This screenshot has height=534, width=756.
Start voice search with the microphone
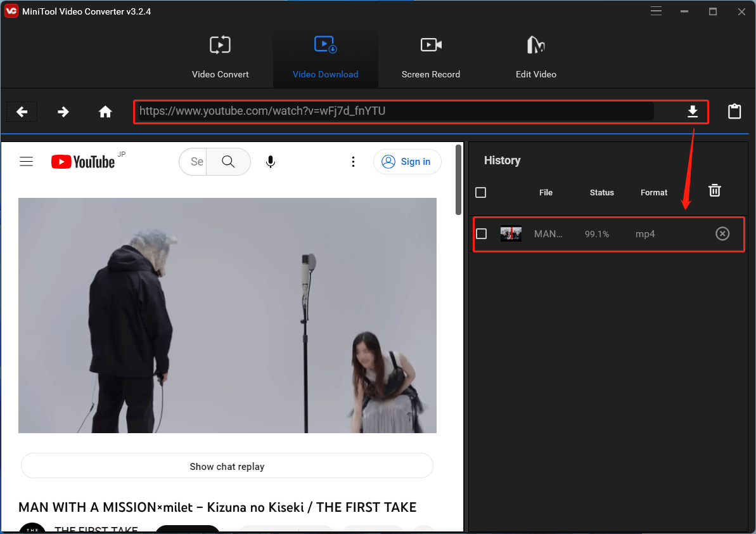point(271,162)
